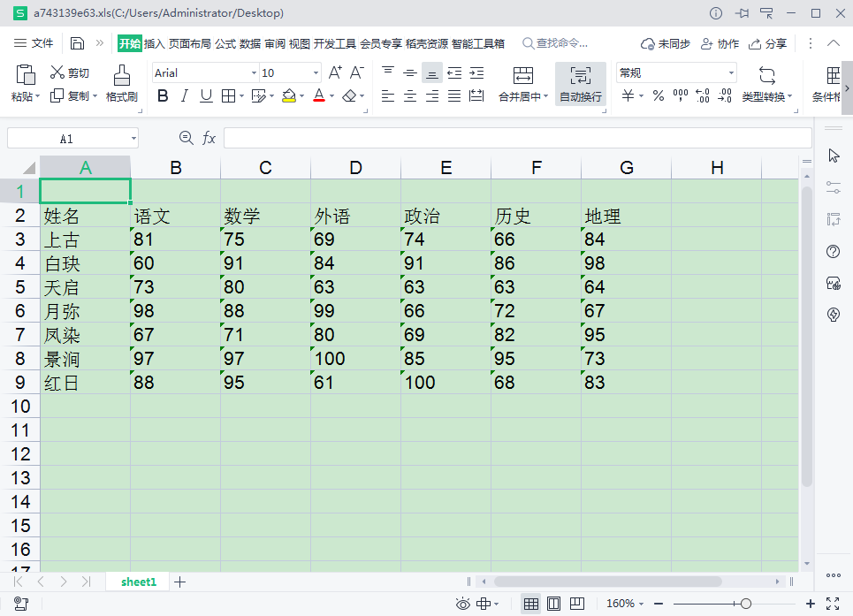The height and width of the screenshot is (616, 853).
Task: Zoom out with minus button
Action: 659,604
